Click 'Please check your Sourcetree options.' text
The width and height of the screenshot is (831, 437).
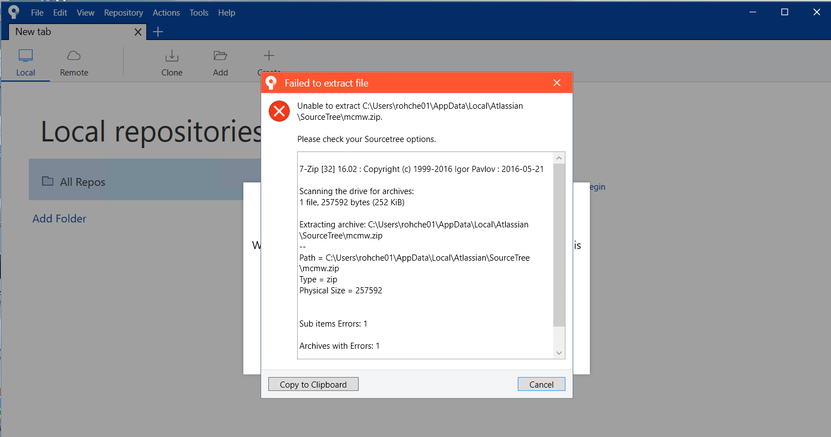(366, 139)
